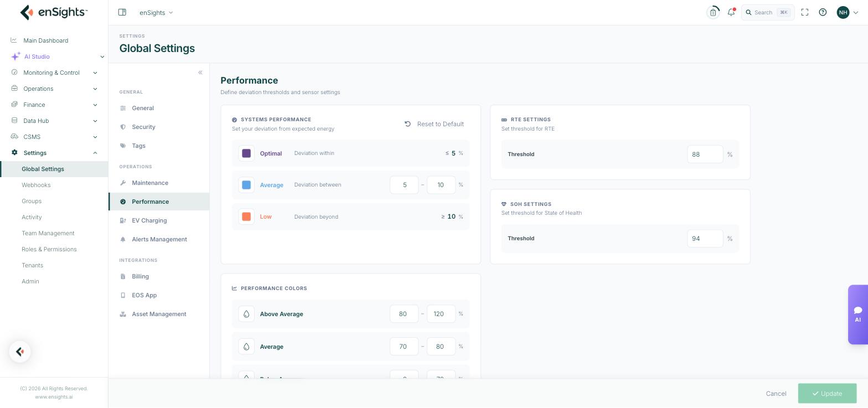Open the notifications bell
The width and height of the screenshot is (868, 408).
(x=731, y=12)
